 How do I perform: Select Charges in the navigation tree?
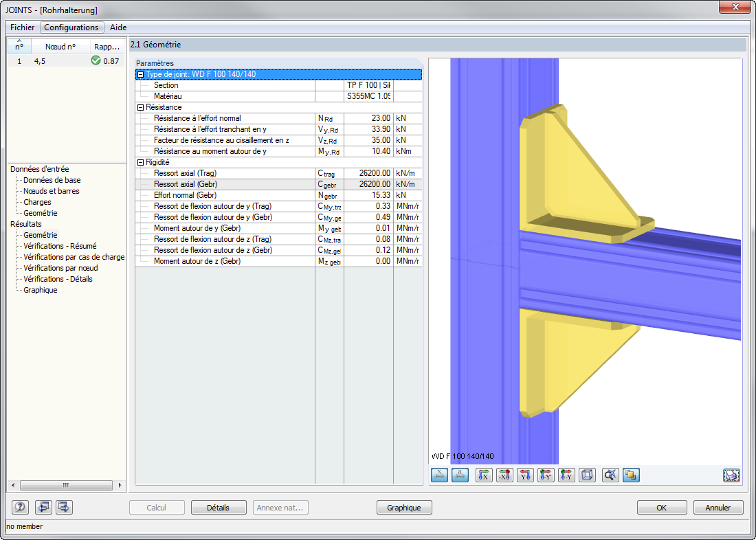[37, 202]
